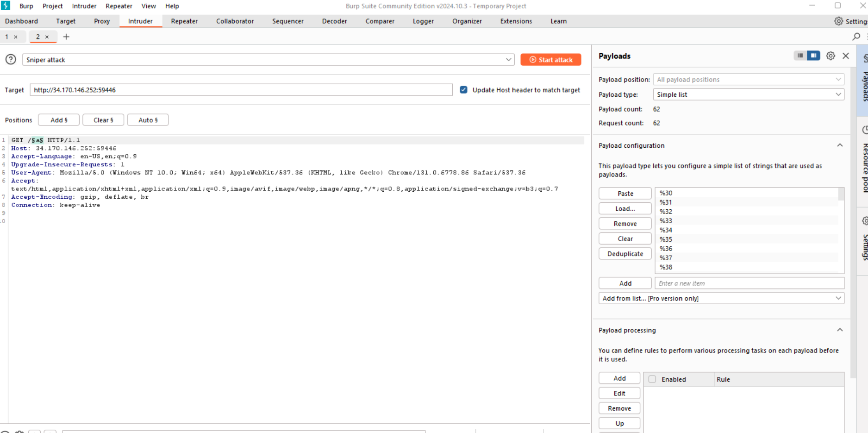Click the Deduplicate button
This screenshot has height=433, width=868.
pyautogui.click(x=625, y=254)
